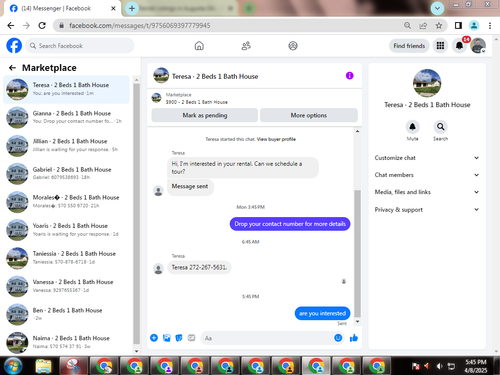
Task: Open the account profile picture menu
Action: [x=478, y=46]
